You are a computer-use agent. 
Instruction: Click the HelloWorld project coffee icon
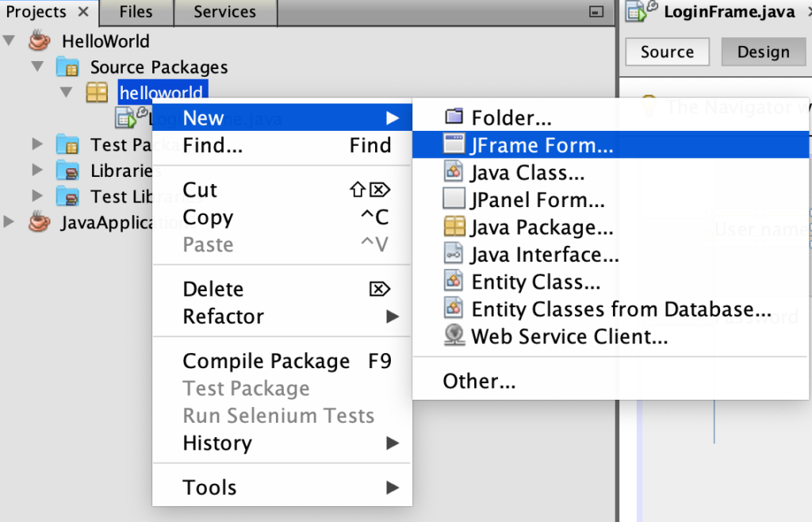point(39,40)
